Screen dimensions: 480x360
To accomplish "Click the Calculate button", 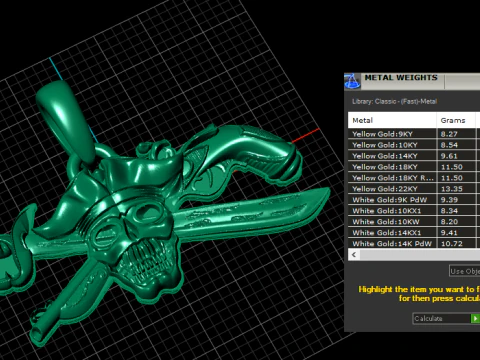I will click(446, 318).
